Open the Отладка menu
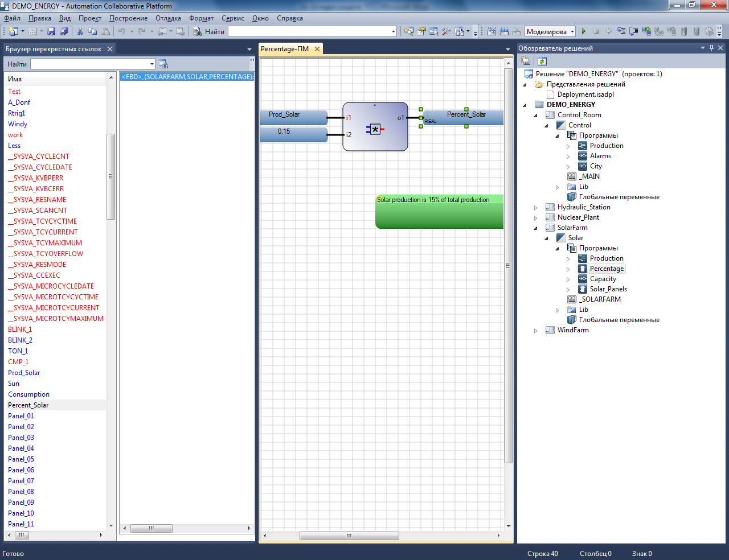729x560 pixels. tap(168, 18)
